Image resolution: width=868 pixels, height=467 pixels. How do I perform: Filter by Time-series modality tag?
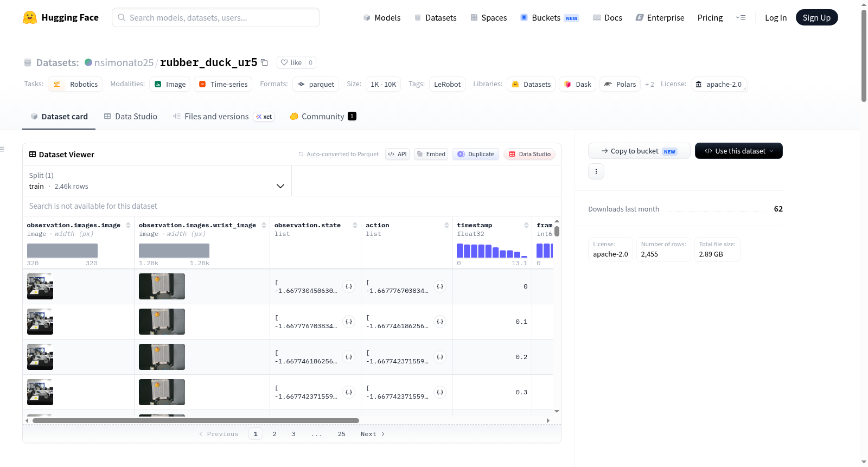(x=223, y=84)
